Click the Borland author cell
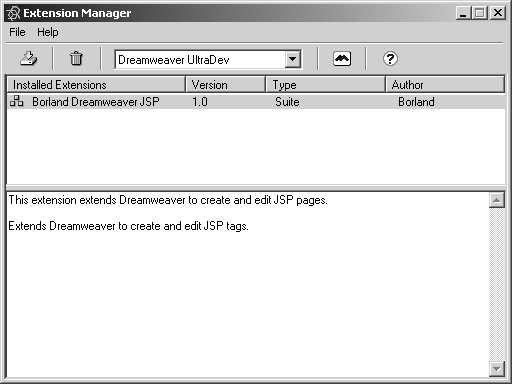512x384 pixels. pyautogui.click(x=416, y=102)
